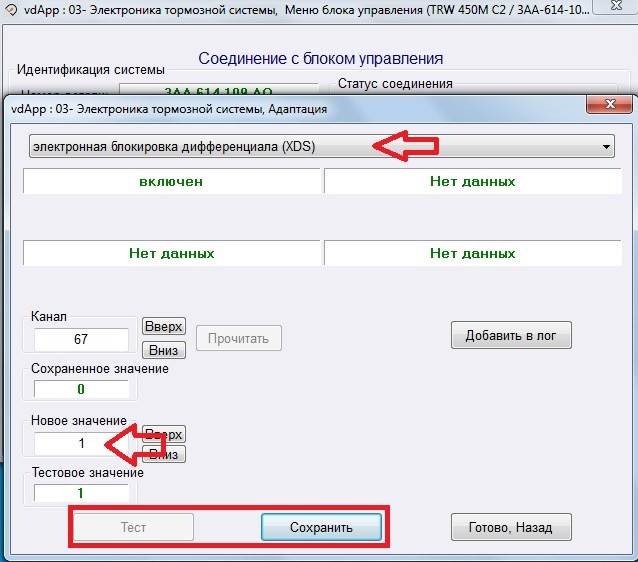Click the vdApp icon in main title bar

tap(10, 10)
